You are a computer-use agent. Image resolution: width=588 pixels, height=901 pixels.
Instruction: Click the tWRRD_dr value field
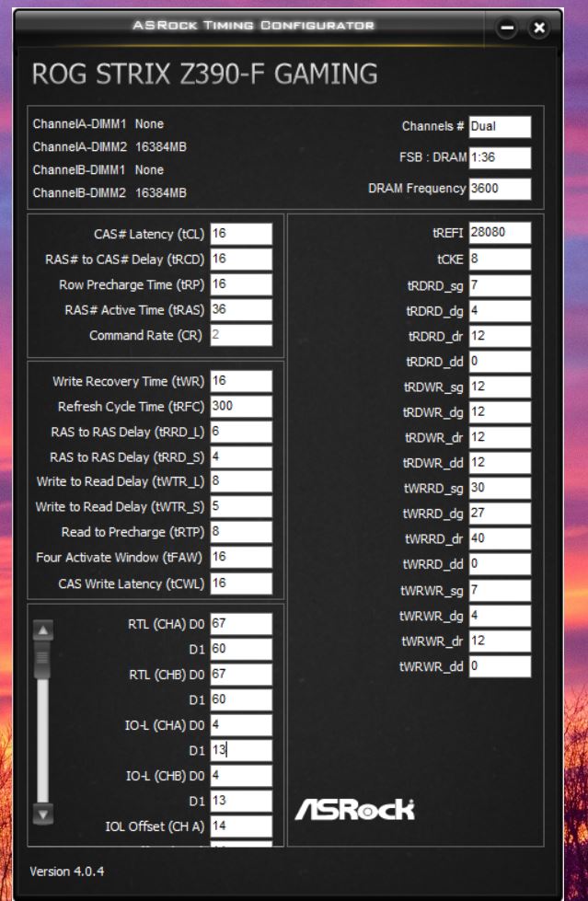(500, 538)
